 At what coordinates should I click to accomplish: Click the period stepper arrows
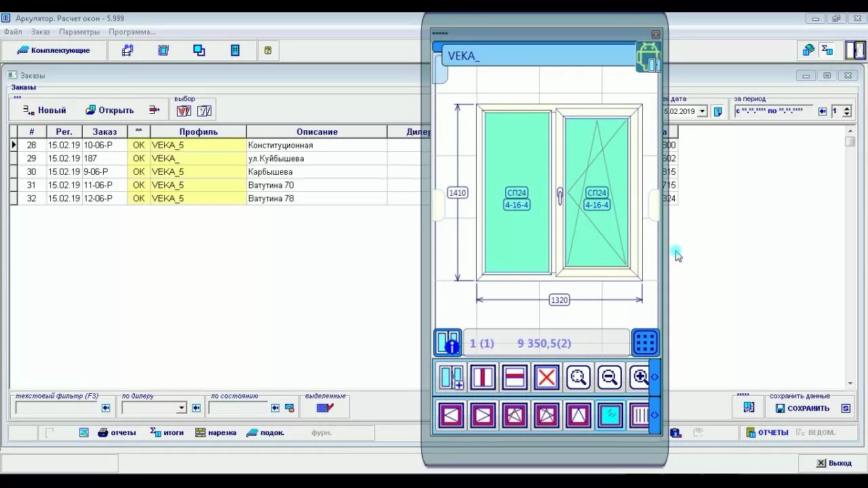coord(846,111)
